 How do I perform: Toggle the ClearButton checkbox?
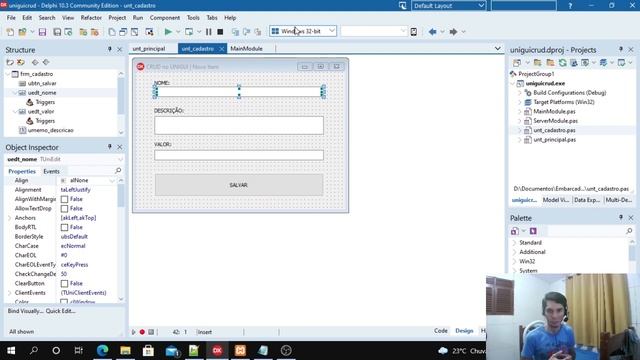click(x=64, y=283)
